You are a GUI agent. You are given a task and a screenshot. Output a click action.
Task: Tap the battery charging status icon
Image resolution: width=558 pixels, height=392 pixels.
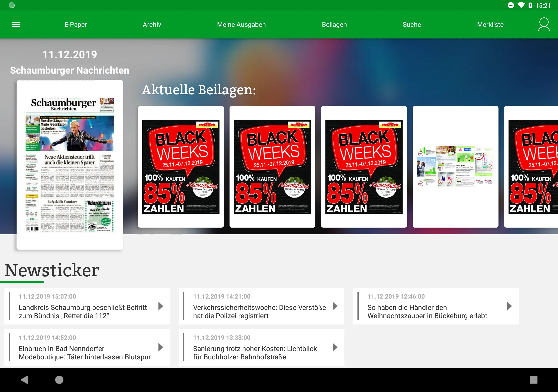[530, 5]
